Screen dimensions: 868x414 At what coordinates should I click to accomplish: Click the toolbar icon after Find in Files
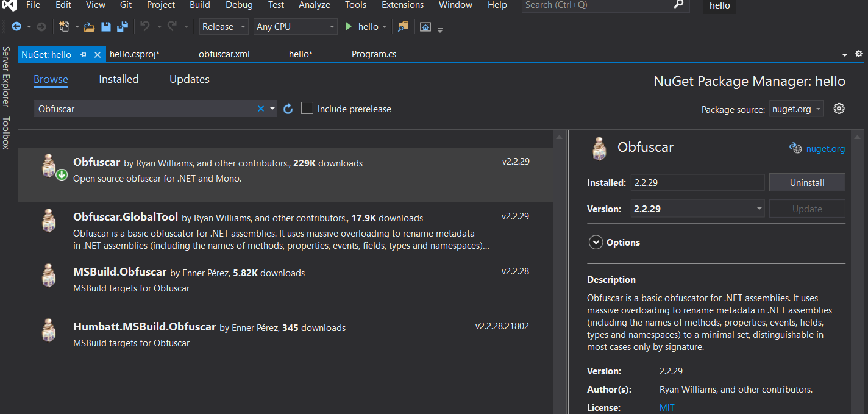425,27
